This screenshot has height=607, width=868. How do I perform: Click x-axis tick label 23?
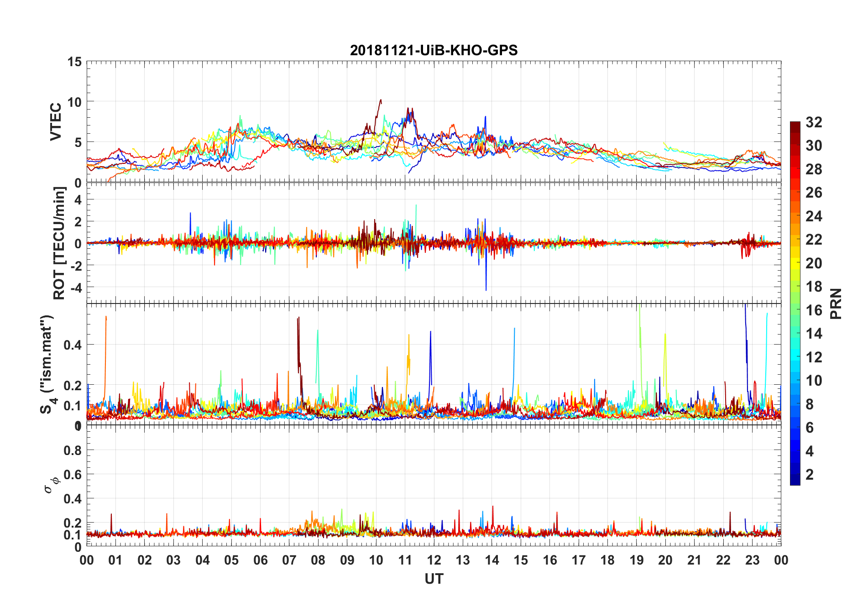click(x=752, y=560)
